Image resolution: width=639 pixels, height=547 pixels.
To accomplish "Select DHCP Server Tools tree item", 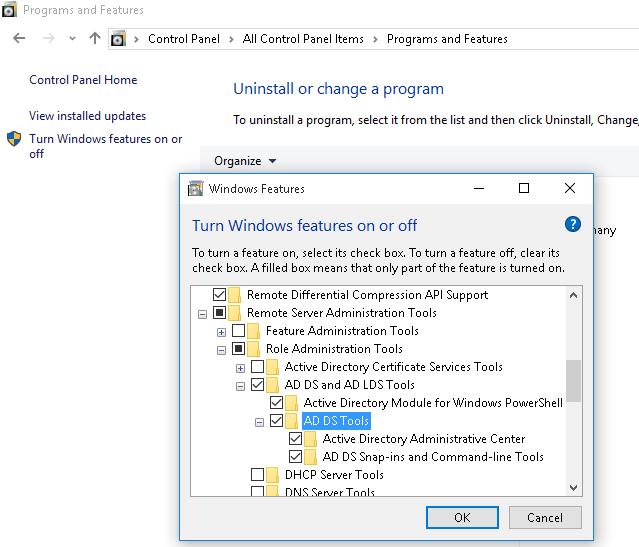I will [334, 475].
